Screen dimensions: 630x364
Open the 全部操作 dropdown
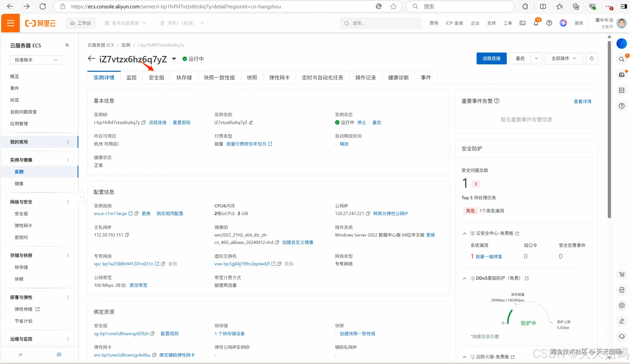564,58
